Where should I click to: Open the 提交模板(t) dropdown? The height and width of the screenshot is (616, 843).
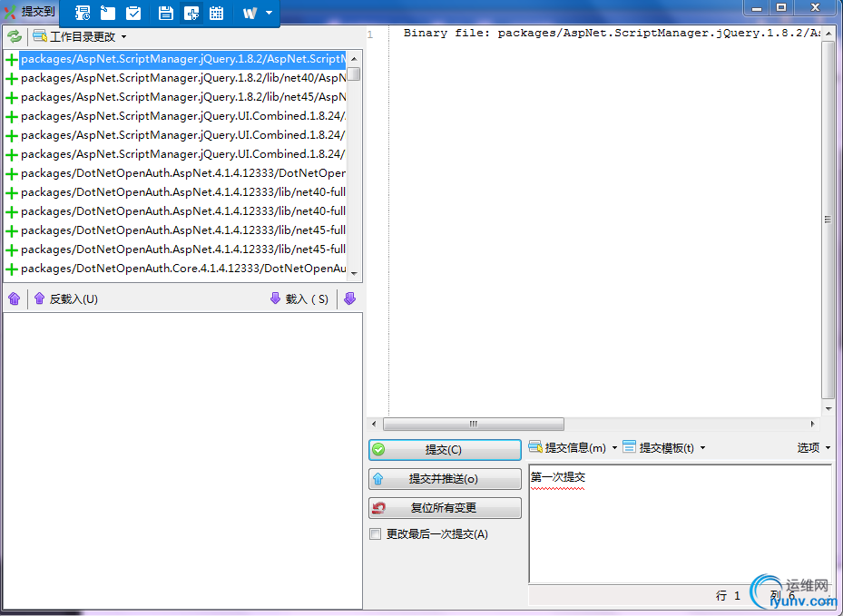(x=664, y=448)
